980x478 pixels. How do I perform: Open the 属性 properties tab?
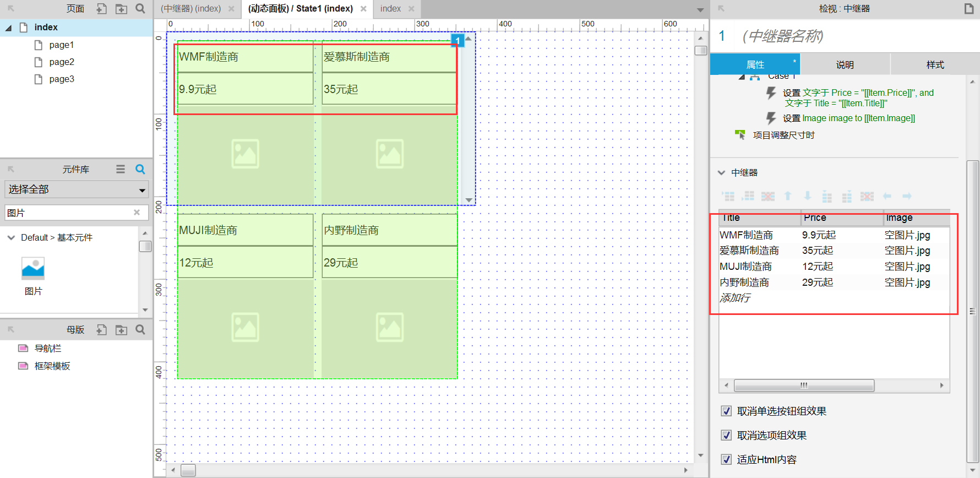(755, 64)
